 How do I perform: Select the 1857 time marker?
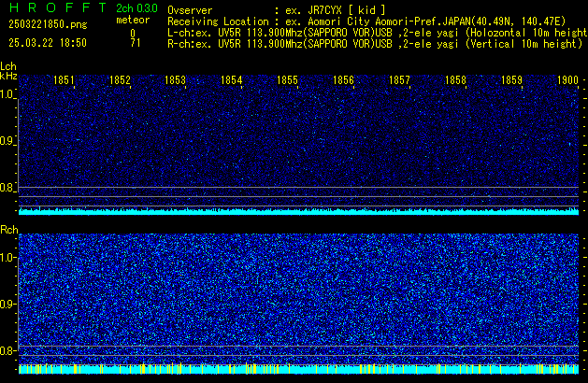[399, 80]
